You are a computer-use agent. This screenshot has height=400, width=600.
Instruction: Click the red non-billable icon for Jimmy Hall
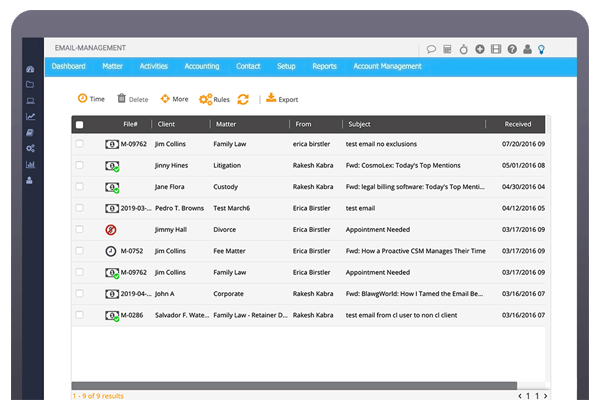111,230
